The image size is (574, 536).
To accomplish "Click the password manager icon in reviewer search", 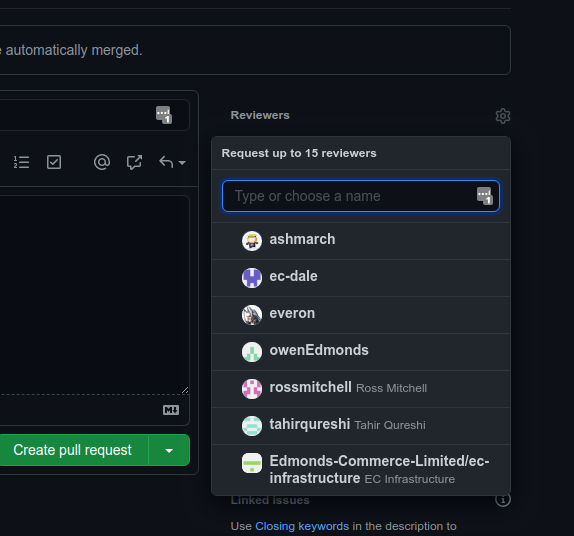I will (x=485, y=196).
